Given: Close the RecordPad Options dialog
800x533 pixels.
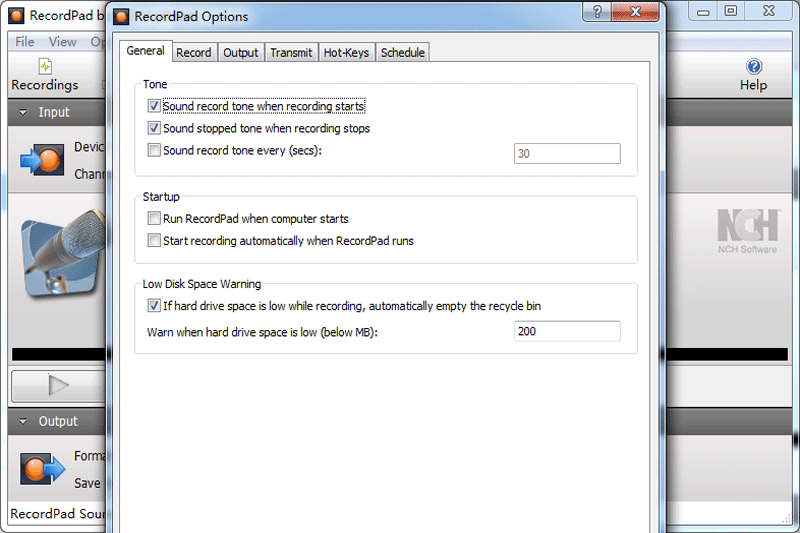Looking at the screenshot, I should (x=635, y=12).
